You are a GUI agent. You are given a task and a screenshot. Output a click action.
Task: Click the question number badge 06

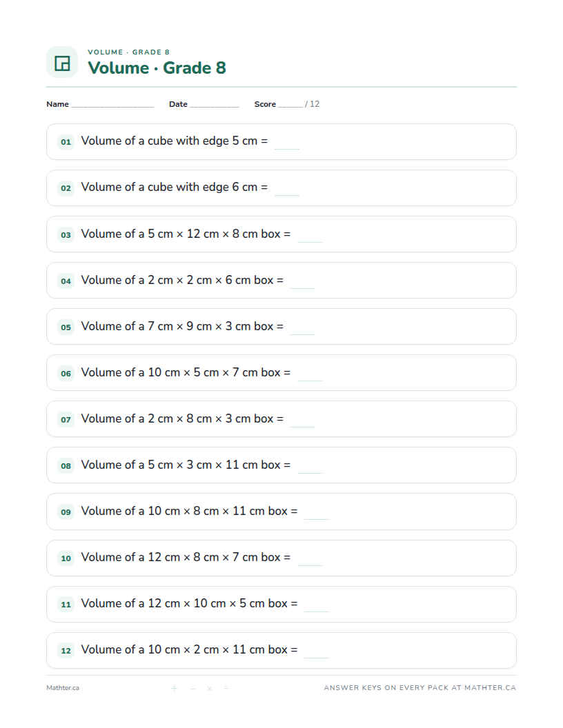66,373
